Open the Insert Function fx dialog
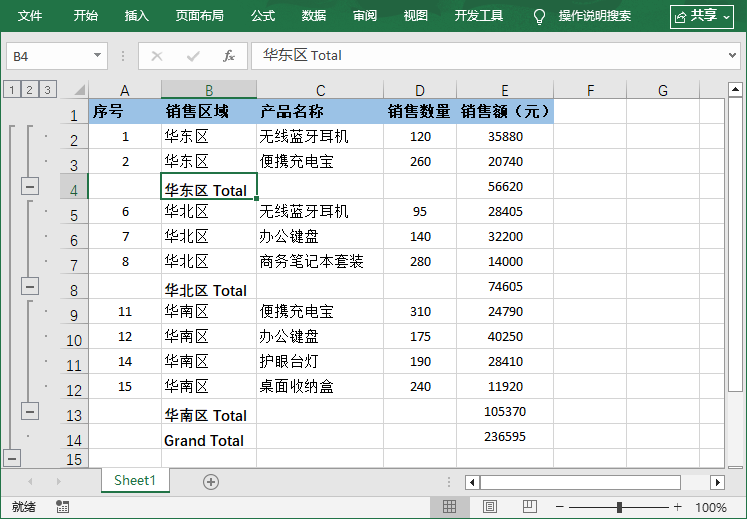 229,56
